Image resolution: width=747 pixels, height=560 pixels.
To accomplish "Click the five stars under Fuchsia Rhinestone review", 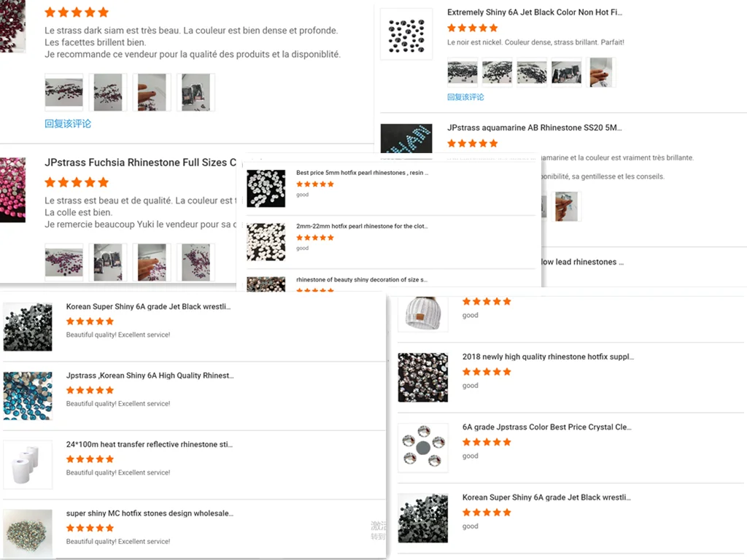I will point(77,182).
